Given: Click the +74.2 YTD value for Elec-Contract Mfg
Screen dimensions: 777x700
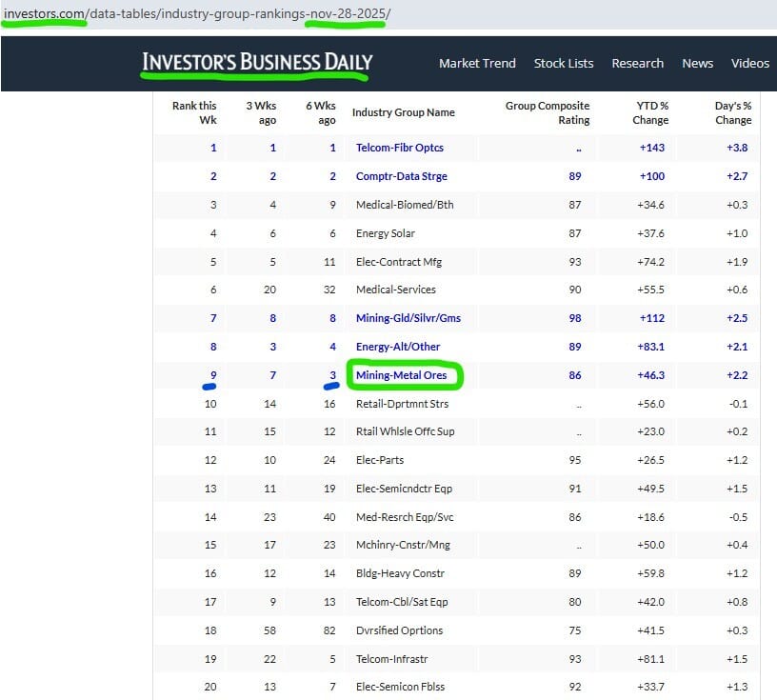Looking at the screenshot, I should tap(650, 262).
